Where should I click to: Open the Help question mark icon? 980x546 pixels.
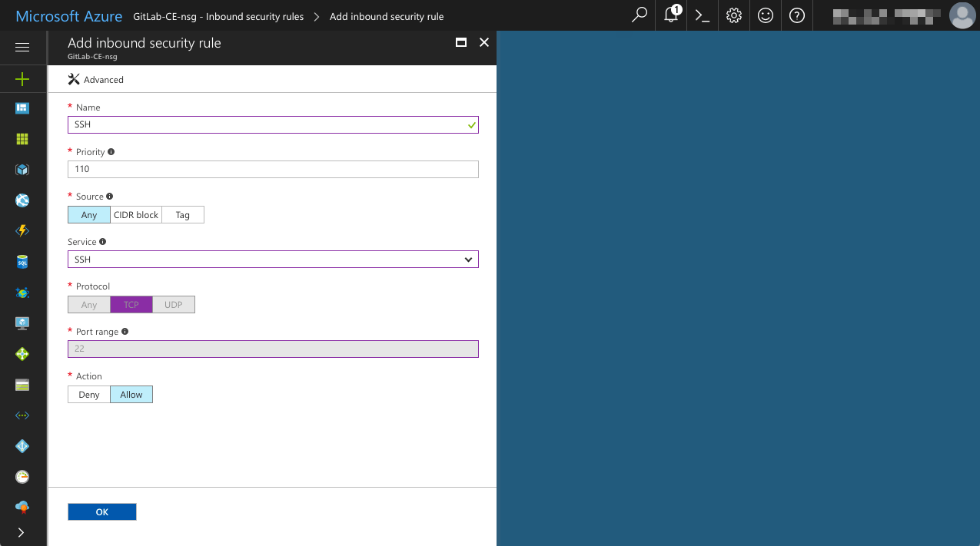point(796,15)
